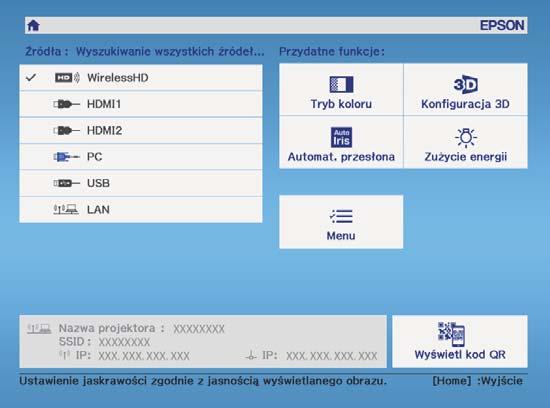
Task: Click the PC VGA connector icon
Action: [x=67, y=156]
